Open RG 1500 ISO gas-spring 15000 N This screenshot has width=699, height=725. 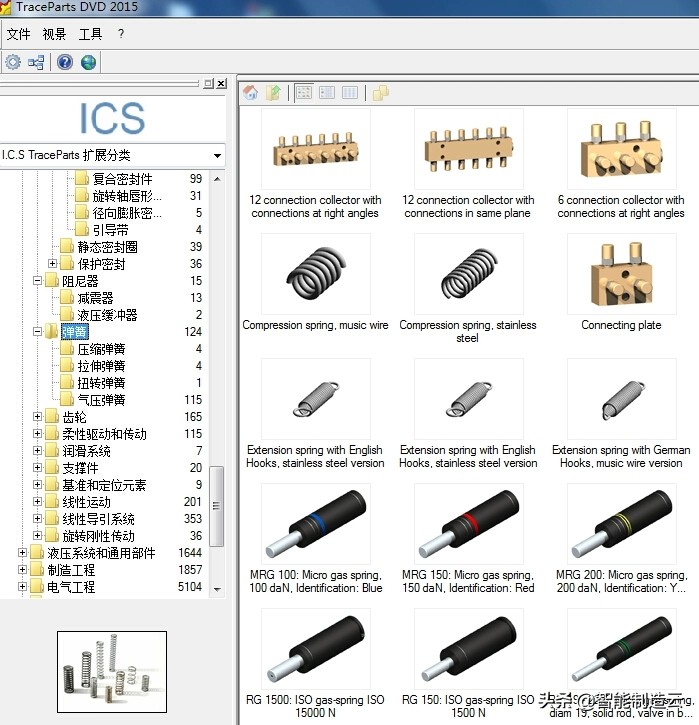click(315, 648)
